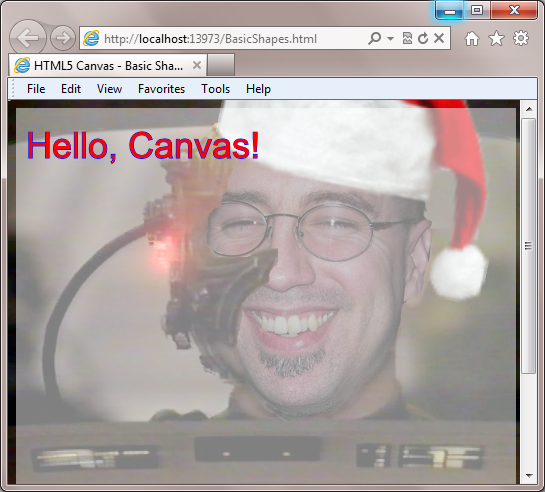Open the Tools menu
The height and width of the screenshot is (492, 545).
tap(215, 89)
